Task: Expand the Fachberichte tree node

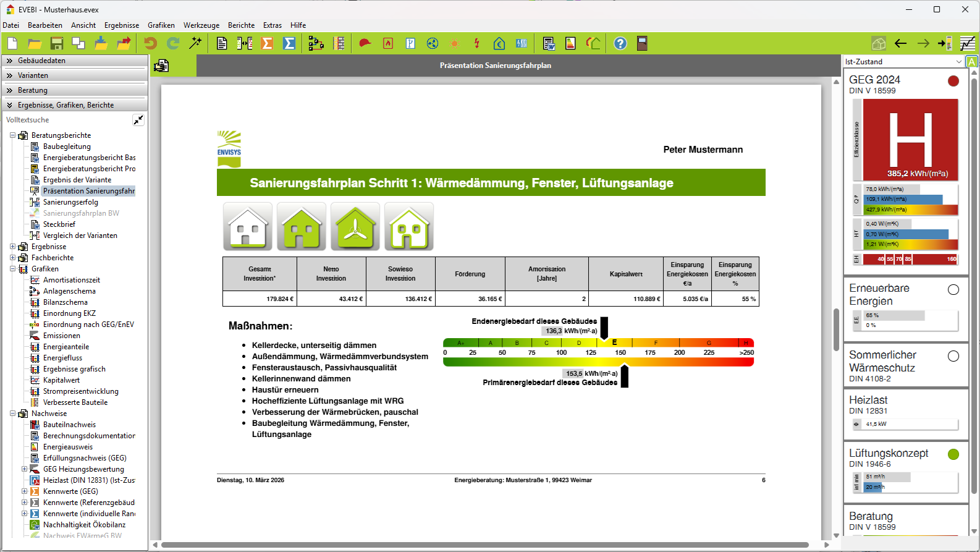Action: click(x=13, y=258)
